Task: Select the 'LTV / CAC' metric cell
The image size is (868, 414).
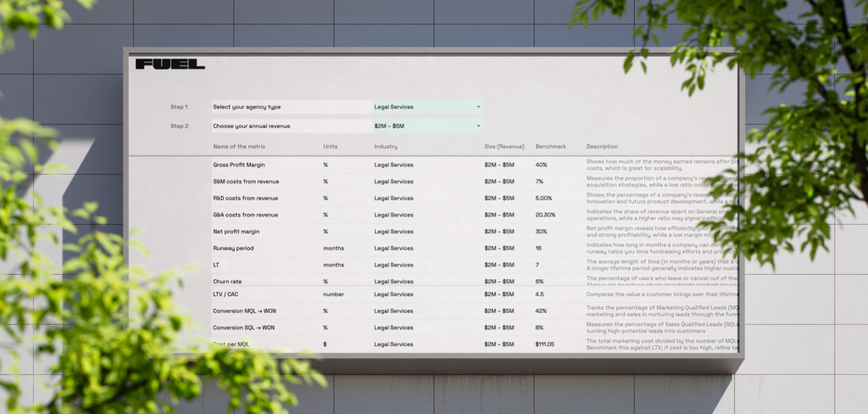Action: [227, 294]
